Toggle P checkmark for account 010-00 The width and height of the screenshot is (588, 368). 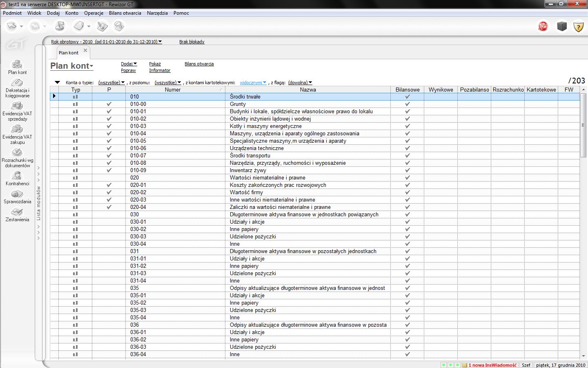[109, 104]
